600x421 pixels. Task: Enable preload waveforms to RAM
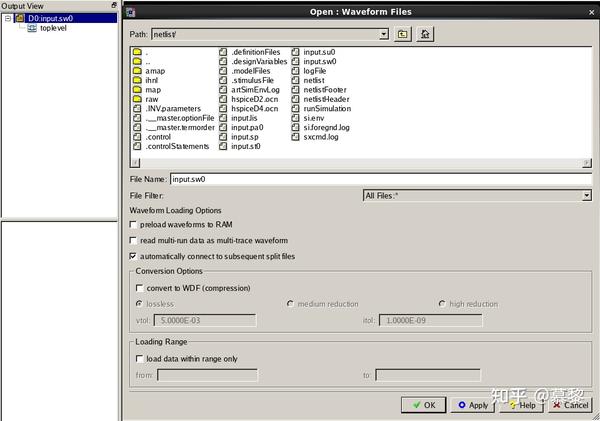(133, 225)
